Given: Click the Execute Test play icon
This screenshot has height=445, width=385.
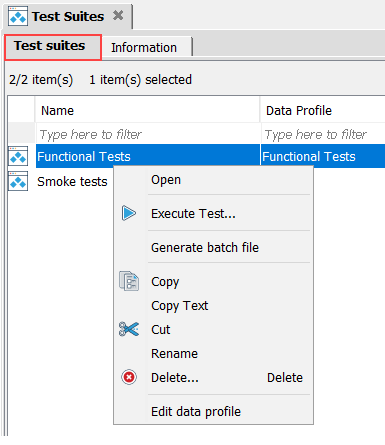Looking at the screenshot, I should click(129, 213).
